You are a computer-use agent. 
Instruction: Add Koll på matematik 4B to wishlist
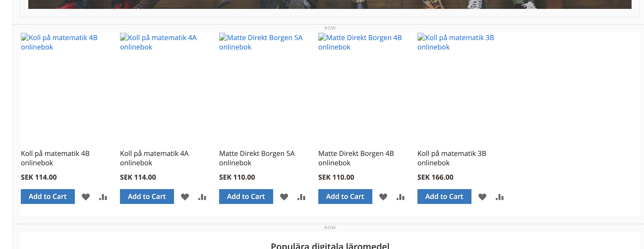click(86, 197)
